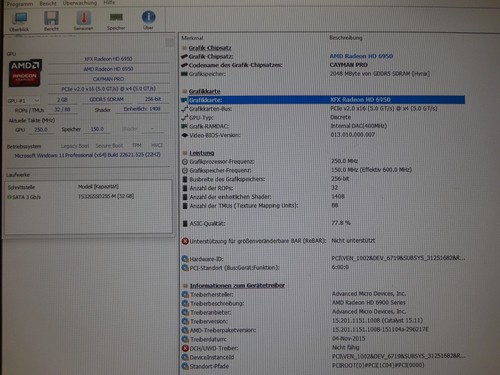Select the AMD-Treiberpaketversion row label

click(x=223, y=330)
